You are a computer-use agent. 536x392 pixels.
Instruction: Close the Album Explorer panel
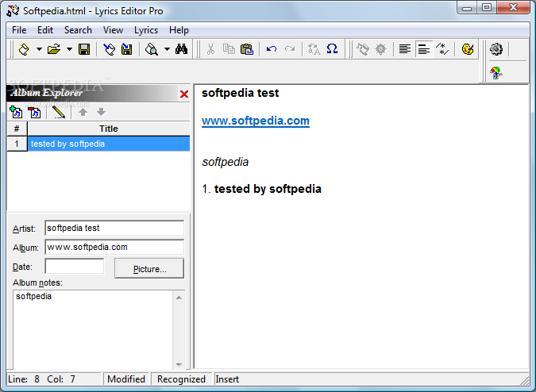(x=184, y=94)
